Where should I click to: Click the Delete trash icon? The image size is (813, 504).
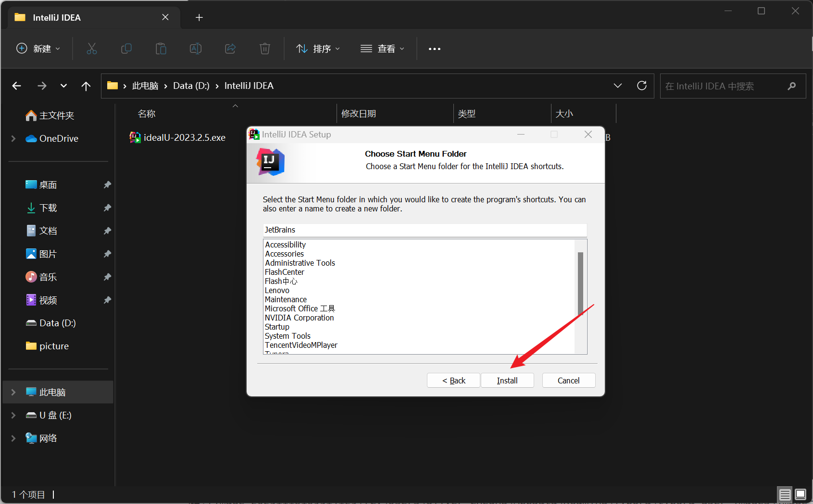point(265,49)
